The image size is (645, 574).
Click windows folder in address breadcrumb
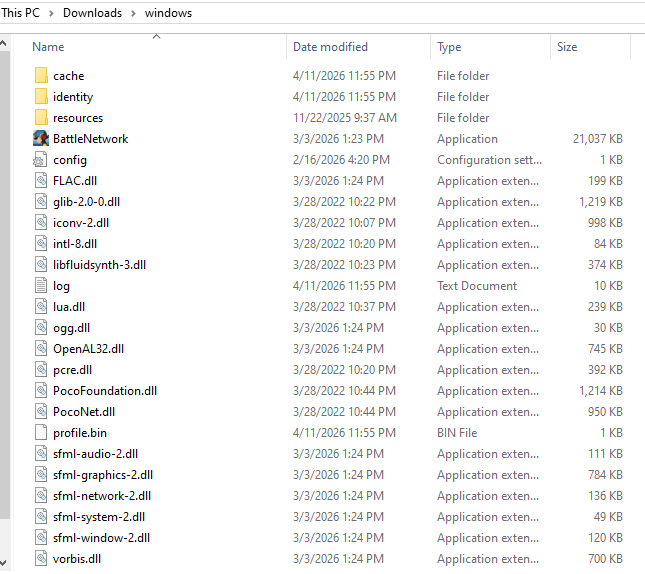pos(168,13)
